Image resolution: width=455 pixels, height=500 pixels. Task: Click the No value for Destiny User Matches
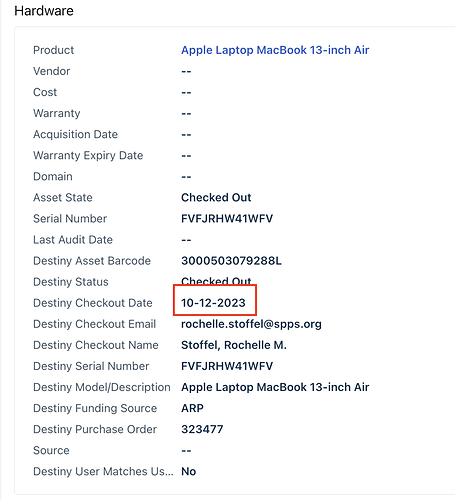coord(189,471)
